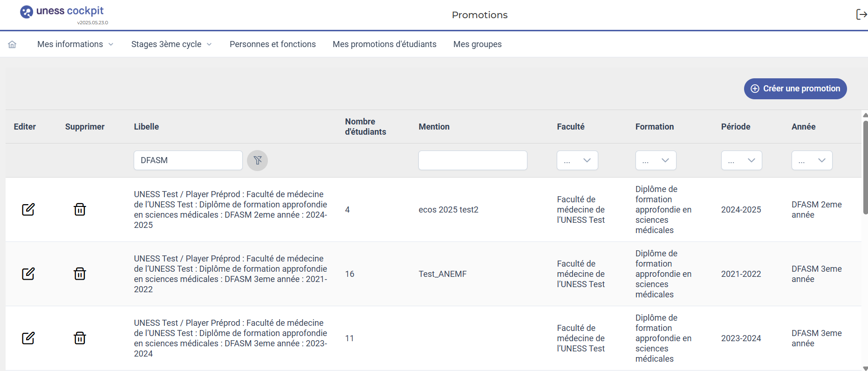Edit the DFASM 2eme année 2024-2025 promotion
Viewport: 868px width, 371px height.
[x=28, y=210]
